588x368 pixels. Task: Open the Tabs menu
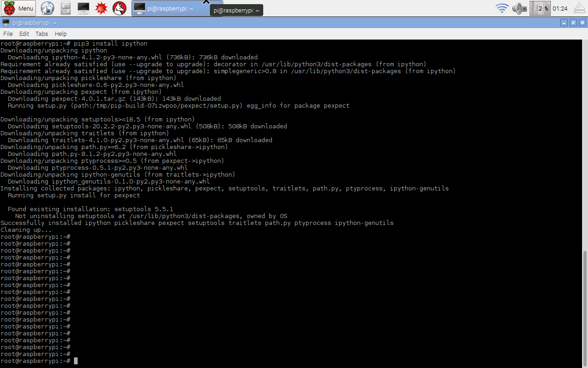[x=42, y=34]
